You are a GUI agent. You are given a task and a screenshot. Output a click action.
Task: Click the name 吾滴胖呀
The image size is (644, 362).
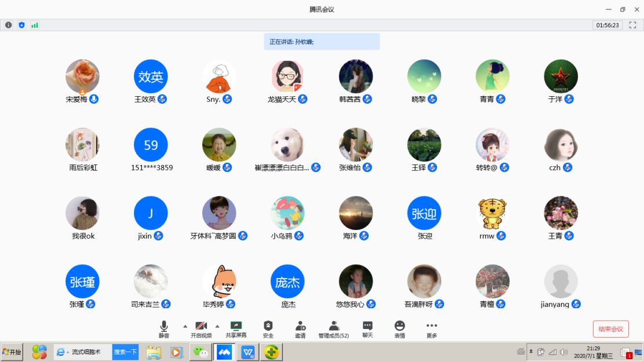[x=419, y=304]
